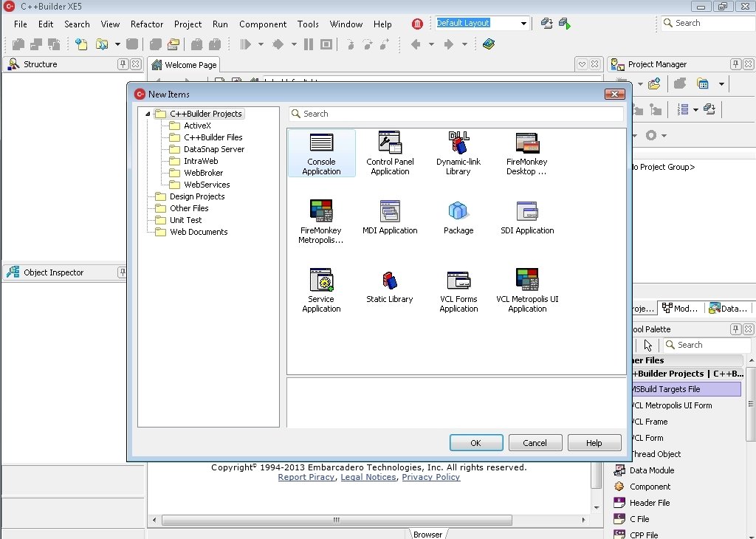Pick FireMonkey Desktop application icon
Viewport: 756px width, 539px height.
click(x=526, y=154)
